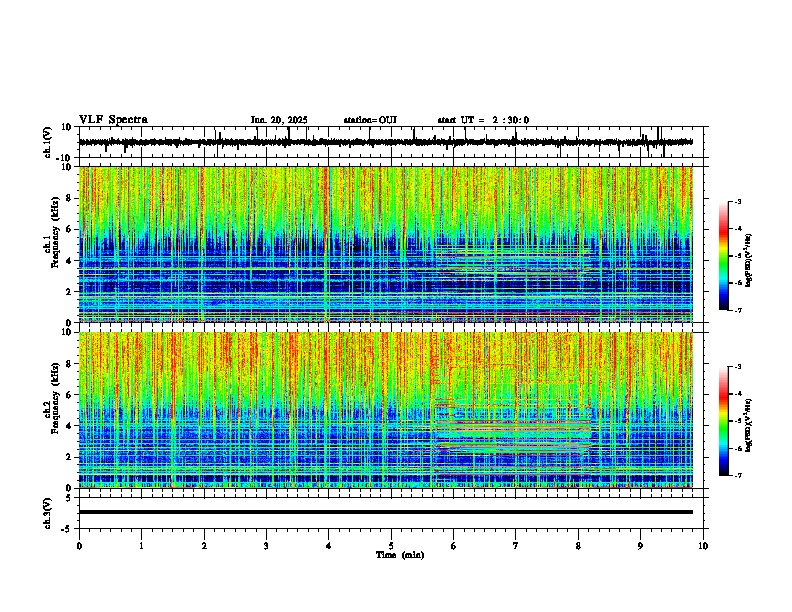Click the "-3" label on ch.2 color scale
This screenshot has width=792, height=612.
[738, 367]
